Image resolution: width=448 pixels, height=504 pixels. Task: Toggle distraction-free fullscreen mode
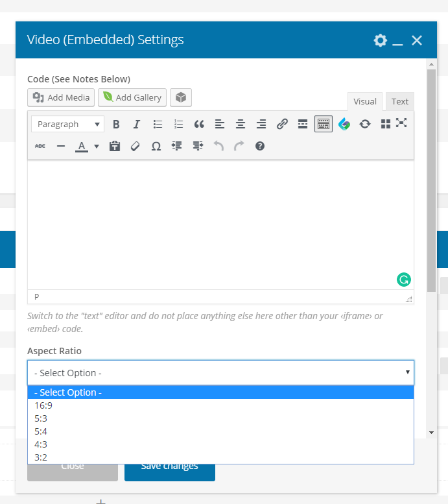click(x=401, y=123)
